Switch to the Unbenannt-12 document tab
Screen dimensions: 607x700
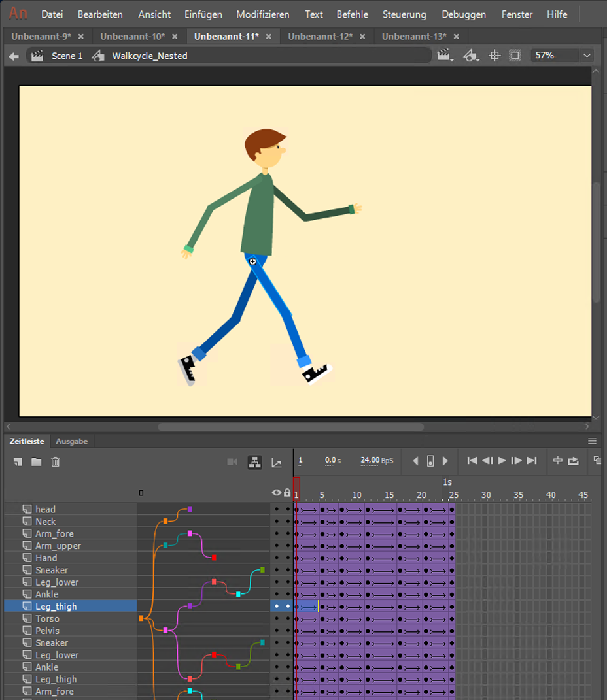tap(320, 37)
